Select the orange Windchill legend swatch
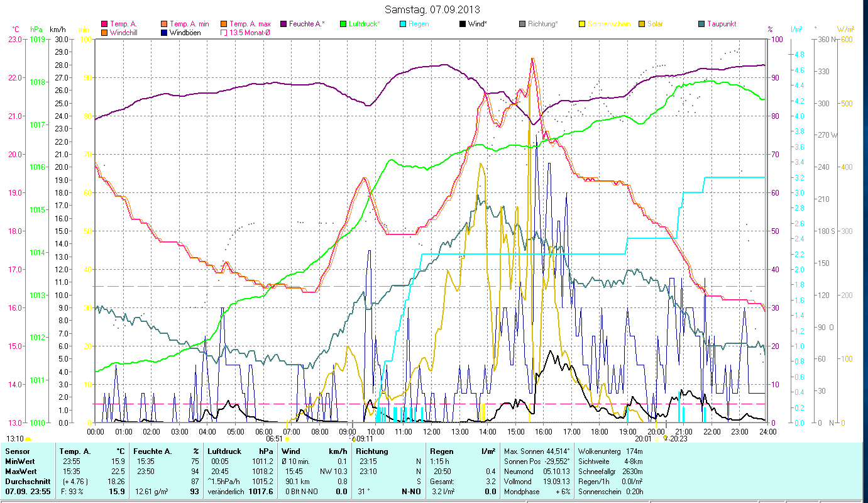Screen dimensions: 868x503 104,32
